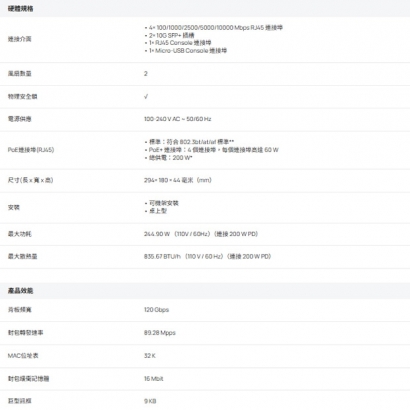Click the '802.3bt/at/af' standard line

point(189,142)
